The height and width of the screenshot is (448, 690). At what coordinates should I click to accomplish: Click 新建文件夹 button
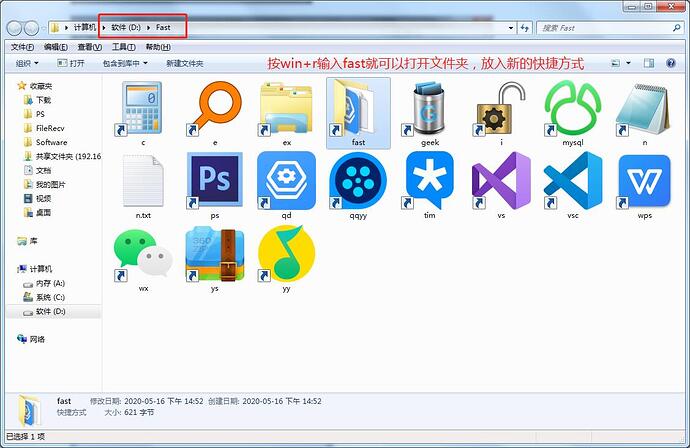(x=184, y=63)
